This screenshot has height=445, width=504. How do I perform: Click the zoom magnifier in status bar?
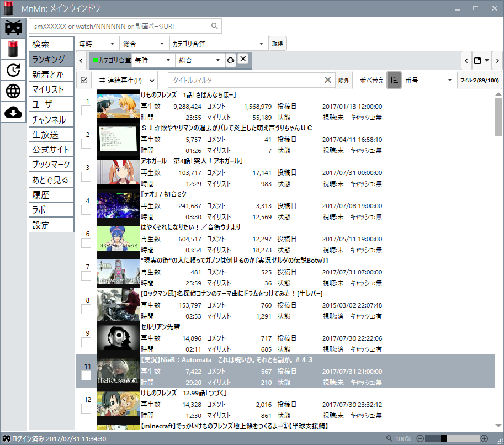(389, 438)
